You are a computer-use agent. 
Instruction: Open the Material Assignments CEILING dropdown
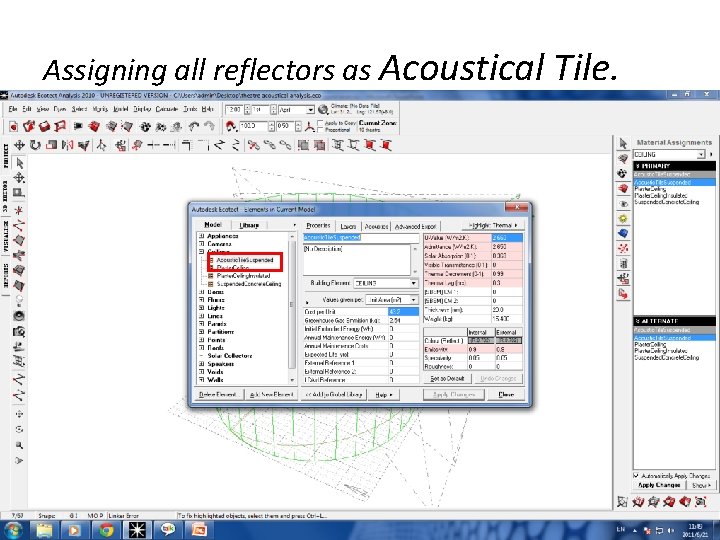[x=701, y=154]
